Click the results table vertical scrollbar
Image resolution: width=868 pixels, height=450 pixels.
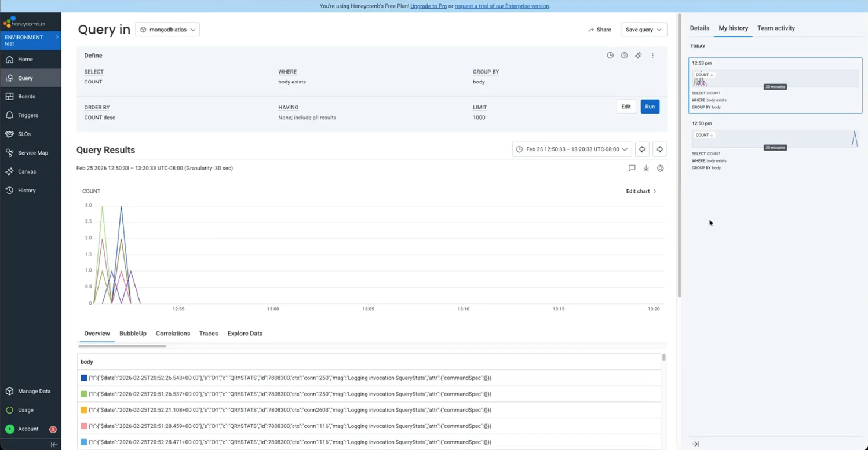click(x=664, y=357)
